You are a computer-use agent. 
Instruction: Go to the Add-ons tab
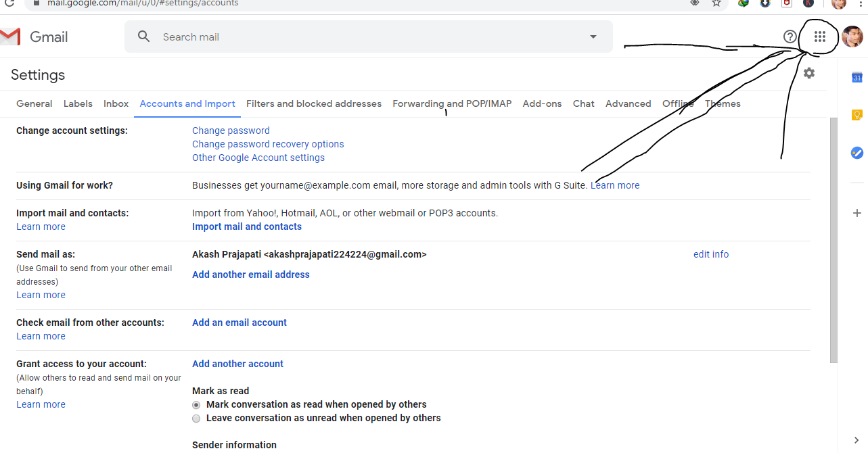[x=542, y=103]
